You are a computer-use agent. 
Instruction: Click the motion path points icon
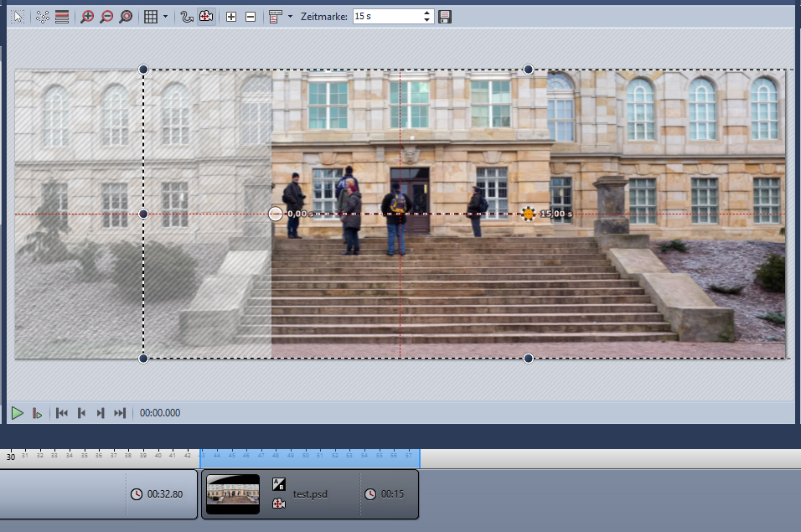[x=44, y=17]
